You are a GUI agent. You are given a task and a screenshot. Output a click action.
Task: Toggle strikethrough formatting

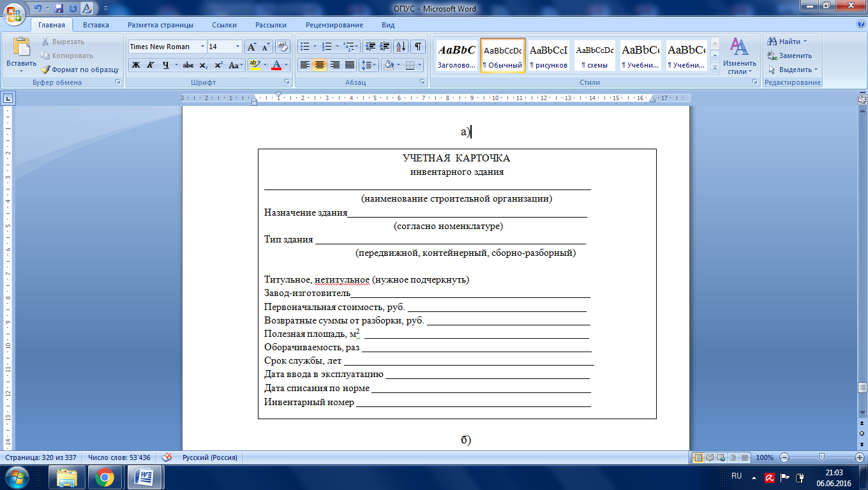pos(188,65)
